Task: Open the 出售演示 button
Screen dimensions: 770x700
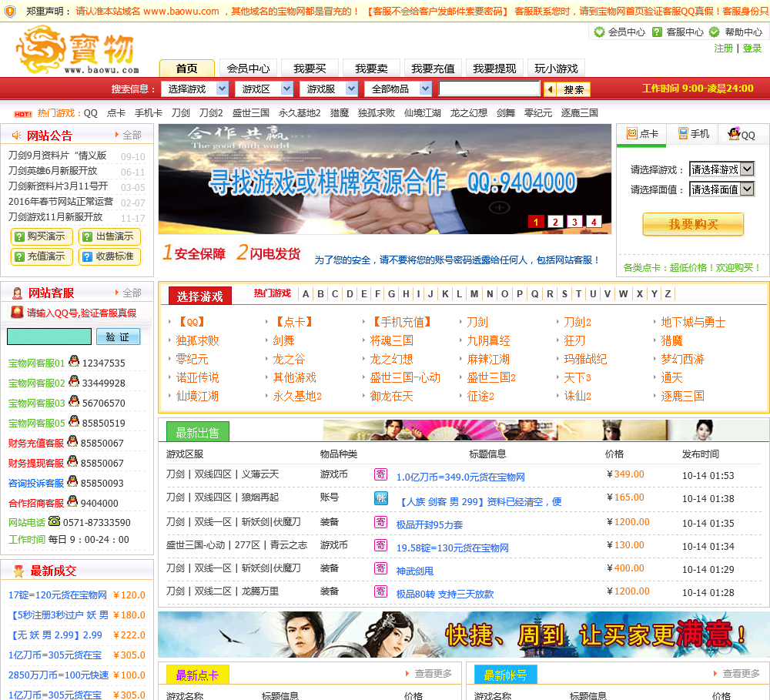Action: 109,236
